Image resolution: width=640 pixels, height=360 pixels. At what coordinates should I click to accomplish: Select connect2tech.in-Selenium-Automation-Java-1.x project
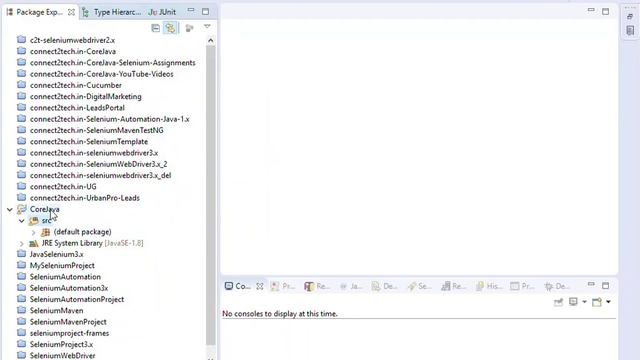(109, 119)
